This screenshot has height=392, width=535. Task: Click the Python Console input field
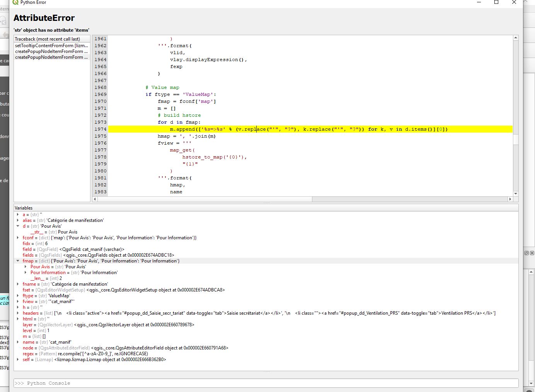266,383
